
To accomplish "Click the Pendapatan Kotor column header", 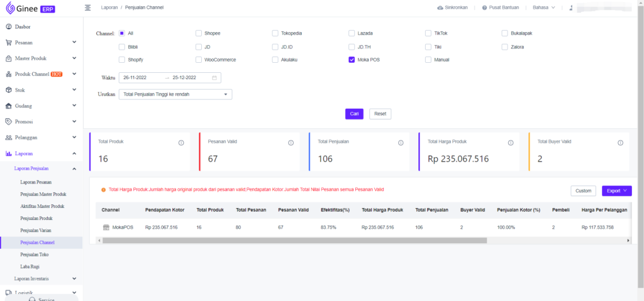I will (x=165, y=210).
